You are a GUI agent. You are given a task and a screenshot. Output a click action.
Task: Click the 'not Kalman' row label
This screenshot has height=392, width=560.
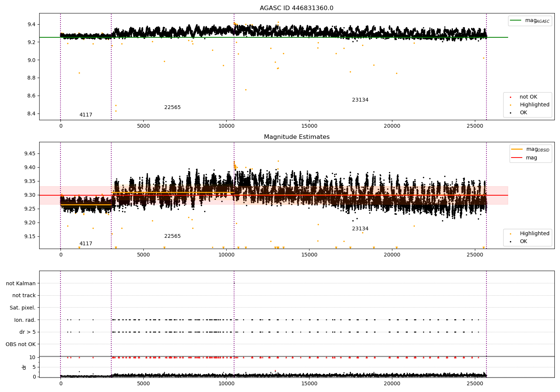coord(21,284)
